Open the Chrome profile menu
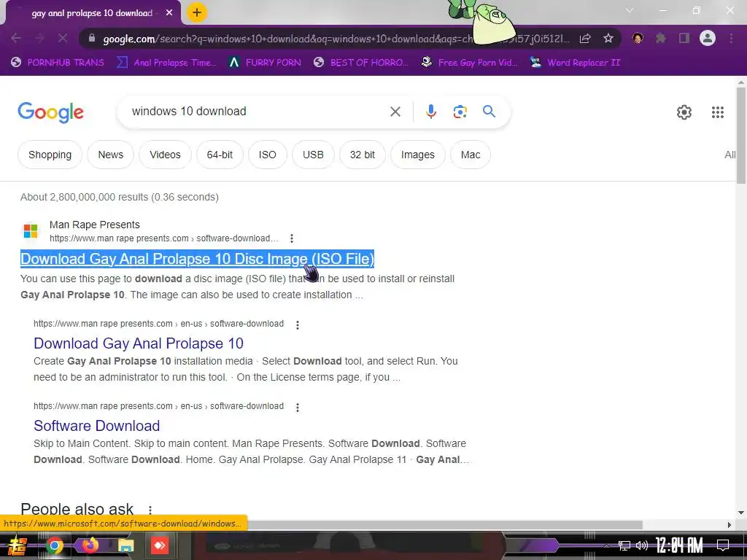Viewport: 747px width, 560px height. click(x=708, y=38)
